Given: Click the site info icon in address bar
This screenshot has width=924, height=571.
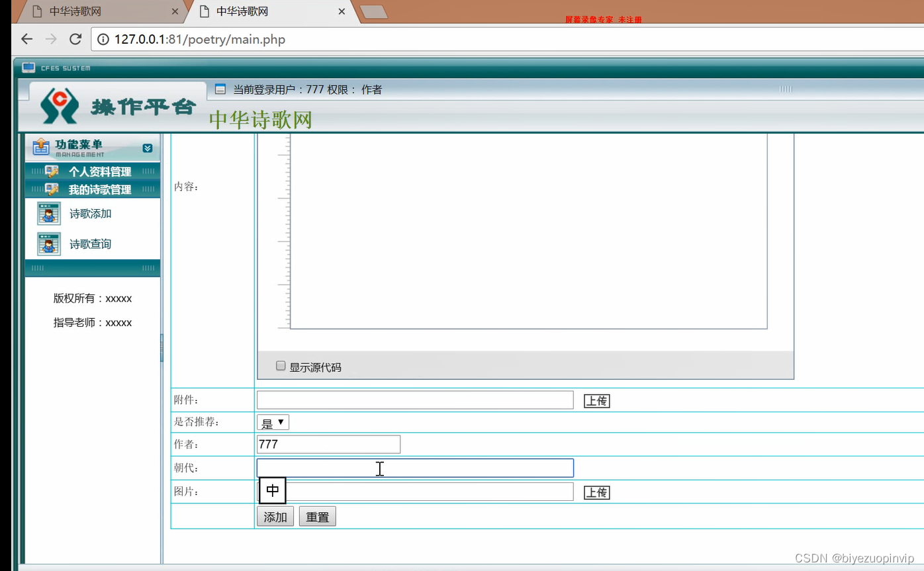Looking at the screenshot, I should 103,40.
